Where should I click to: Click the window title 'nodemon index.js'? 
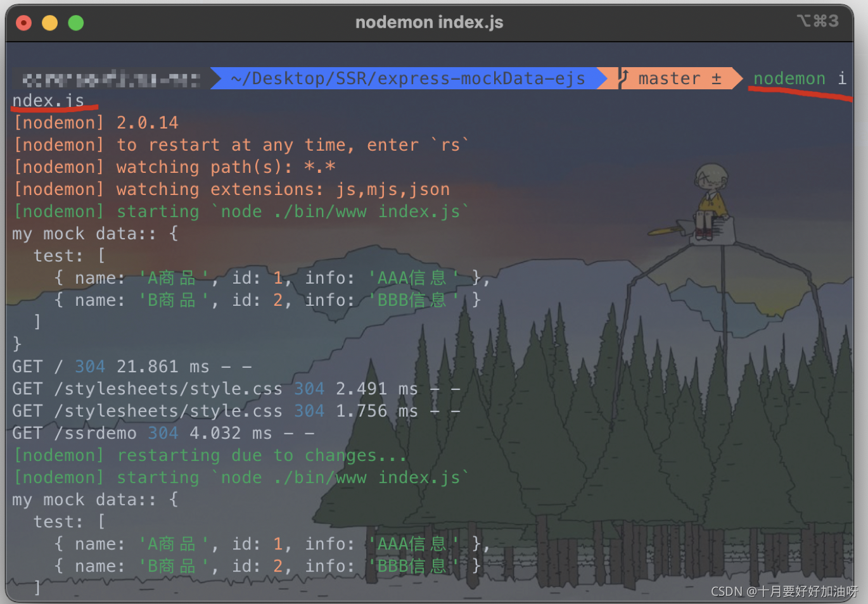(x=429, y=22)
